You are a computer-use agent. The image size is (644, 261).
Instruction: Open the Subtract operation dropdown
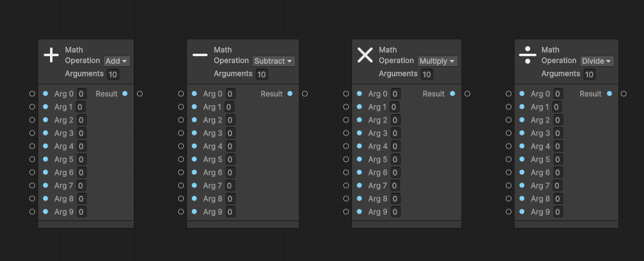pyautogui.click(x=274, y=61)
